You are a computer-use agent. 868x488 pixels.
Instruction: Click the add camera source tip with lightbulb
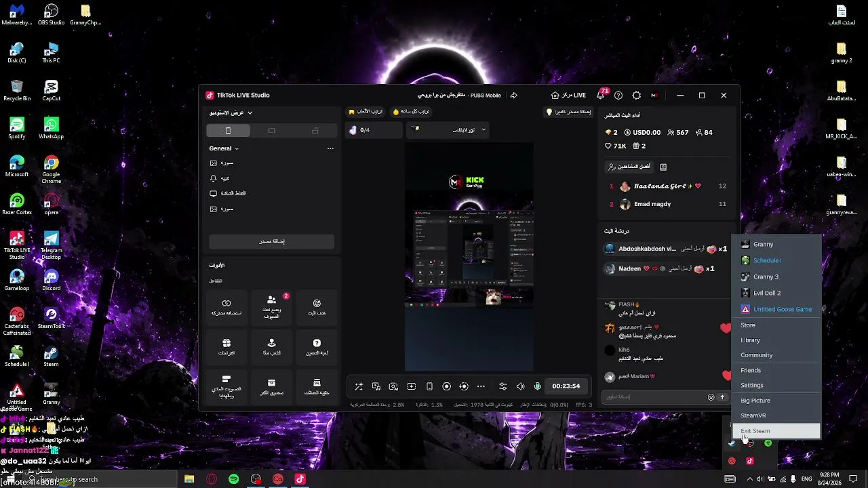(568, 112)
